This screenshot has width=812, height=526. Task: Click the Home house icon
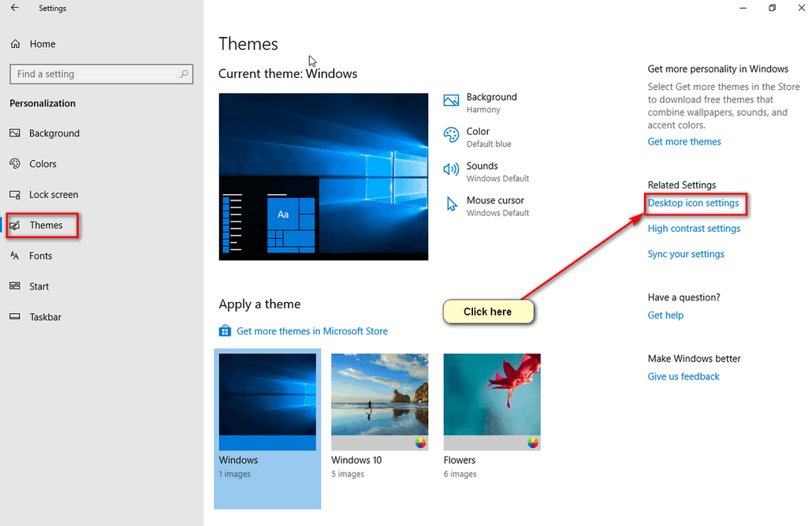pyautogui.click(x=16, y=44)
